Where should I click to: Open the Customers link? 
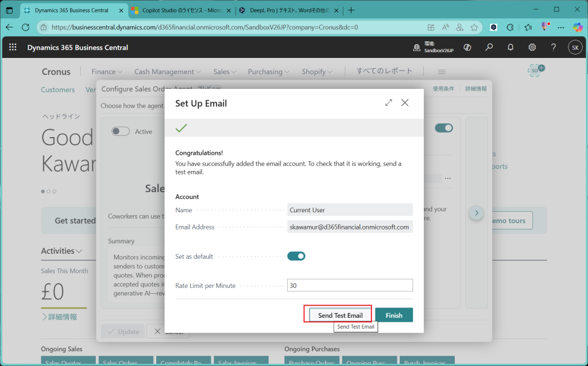pyautogui.click(x=58, y=89)
